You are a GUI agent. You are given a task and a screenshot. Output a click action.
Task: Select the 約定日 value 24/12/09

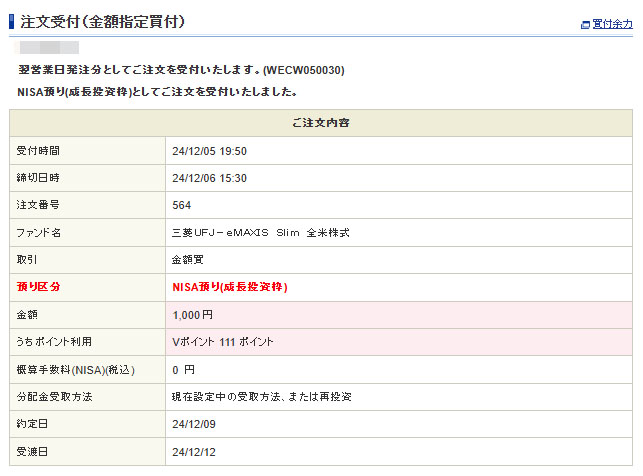pyautogui.click(x=194, y=423)
